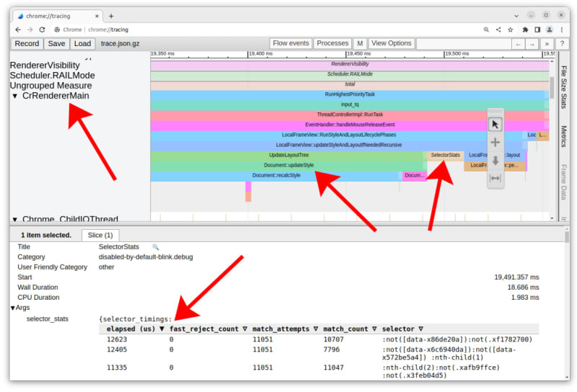Collapse the Args section
577x392 pixels.
coord(13,308)
